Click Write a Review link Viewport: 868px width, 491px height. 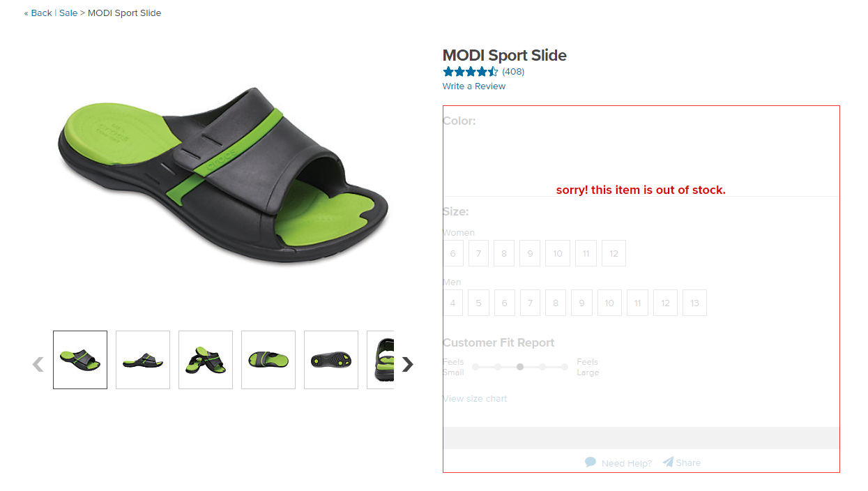tap(474, 86)
